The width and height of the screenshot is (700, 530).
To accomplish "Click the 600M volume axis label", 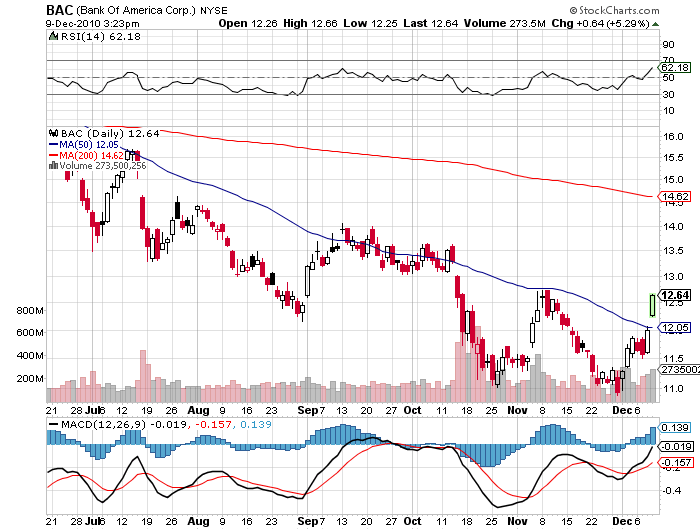I will (30, 333).
